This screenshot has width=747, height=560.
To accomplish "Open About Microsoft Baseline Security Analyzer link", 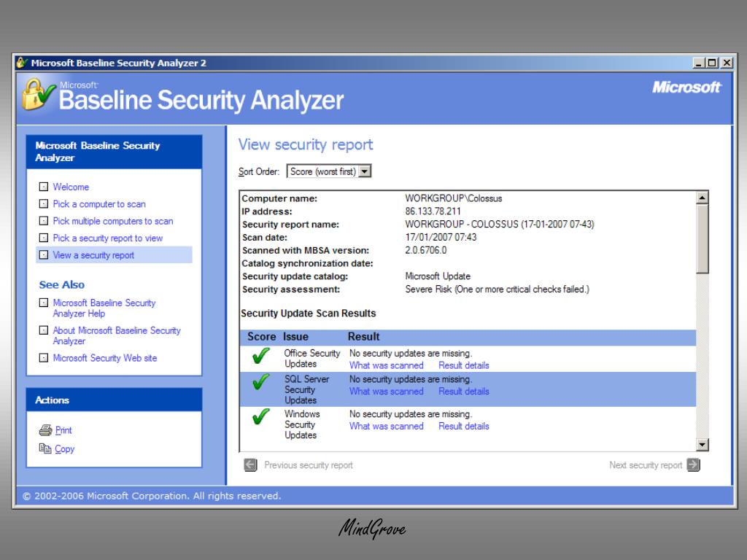I will [117, 335].
